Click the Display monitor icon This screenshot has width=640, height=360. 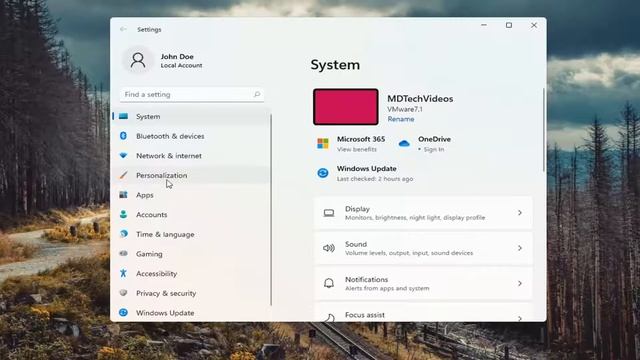click(329, 213)
